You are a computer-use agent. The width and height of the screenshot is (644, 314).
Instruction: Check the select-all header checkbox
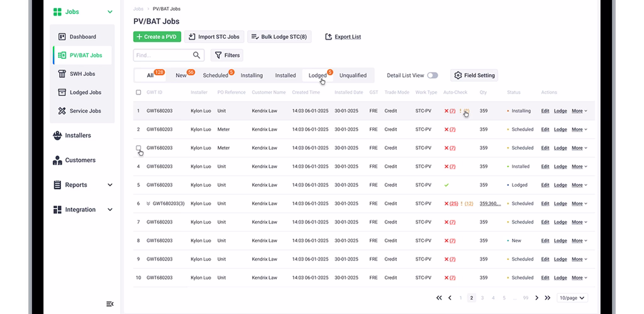tap(138, 92)
